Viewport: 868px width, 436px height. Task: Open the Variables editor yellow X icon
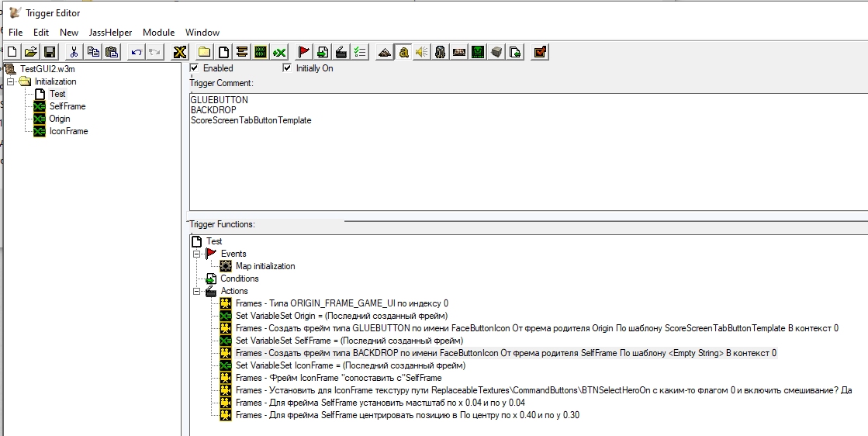point(180,52)
